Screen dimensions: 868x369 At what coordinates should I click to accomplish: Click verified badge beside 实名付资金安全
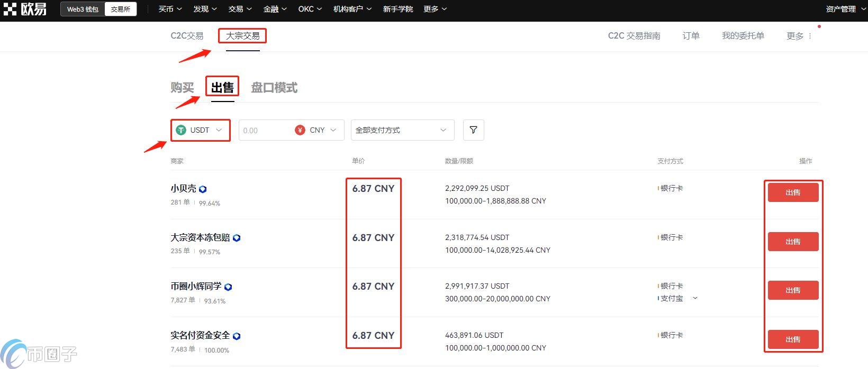[237, 336]
